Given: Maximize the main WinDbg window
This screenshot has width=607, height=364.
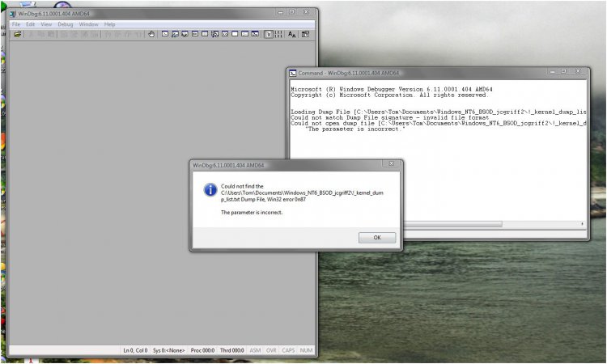Looking at the screenshot, I should click(x=292, y=12).
